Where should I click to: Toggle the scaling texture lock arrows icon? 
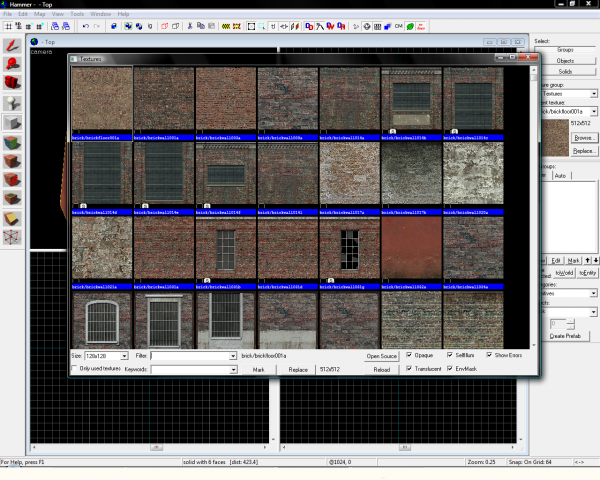pyautogui.click(x=284, y=26)
